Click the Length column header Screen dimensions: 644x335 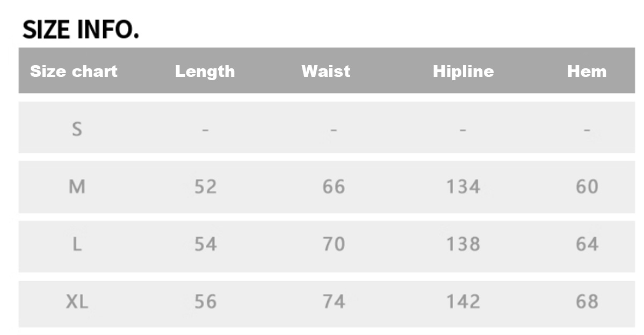point(205,71)
